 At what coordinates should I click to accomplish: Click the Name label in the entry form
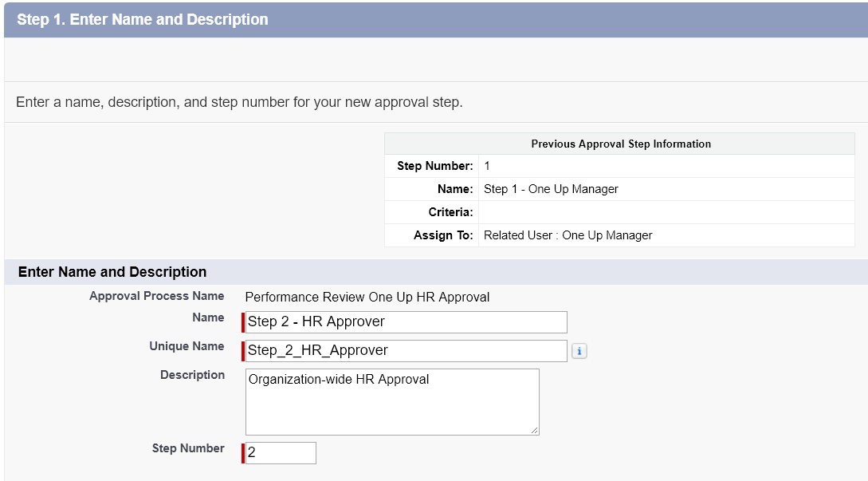(x=208, y=317)
